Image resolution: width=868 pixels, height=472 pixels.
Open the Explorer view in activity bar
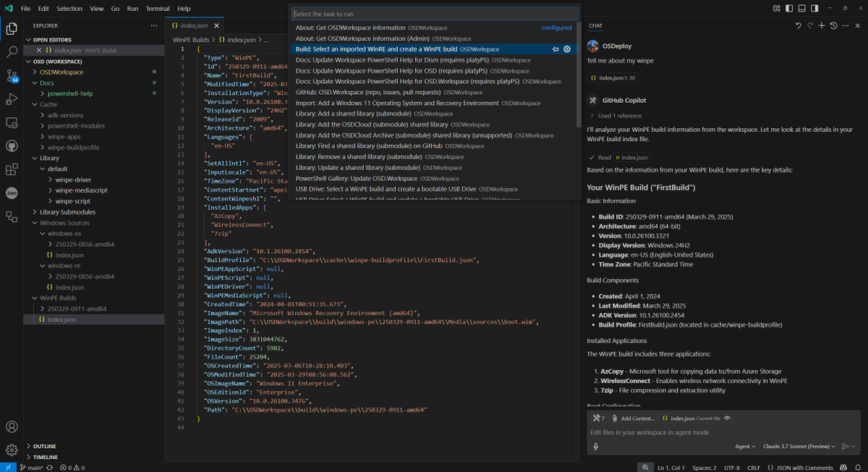tap(12, 29)
